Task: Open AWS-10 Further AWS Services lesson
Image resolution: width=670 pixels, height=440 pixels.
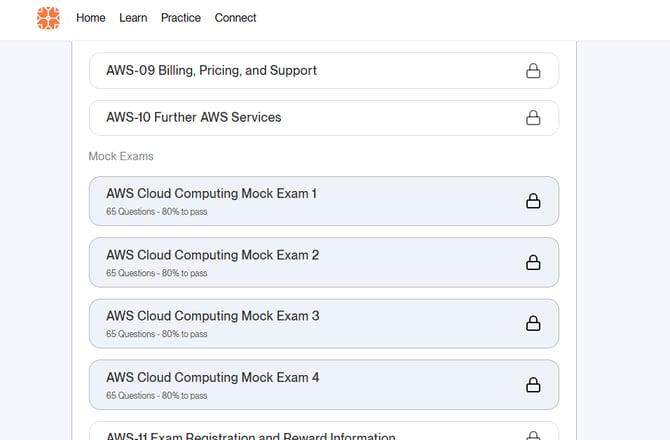Action: click(194, 118)
